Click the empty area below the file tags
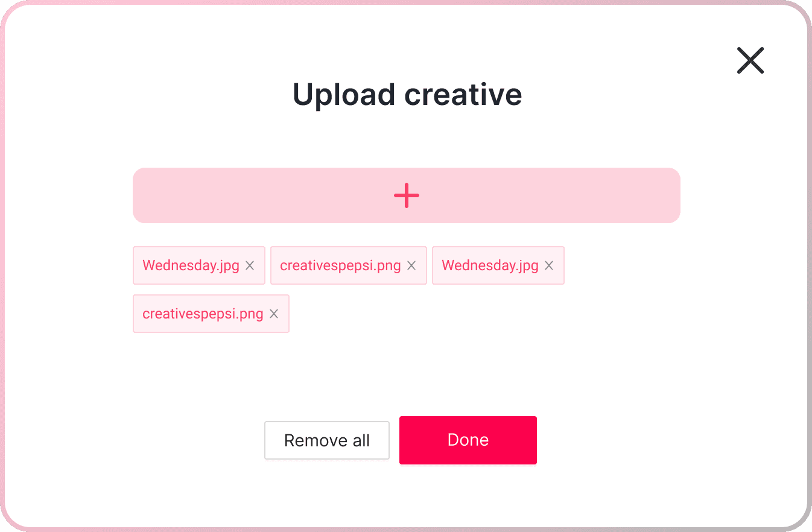This screenshot has height=532, width=812. 407,368
